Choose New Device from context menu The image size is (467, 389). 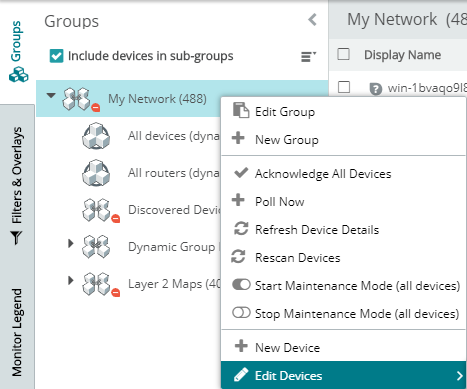(x=343, y=348)
